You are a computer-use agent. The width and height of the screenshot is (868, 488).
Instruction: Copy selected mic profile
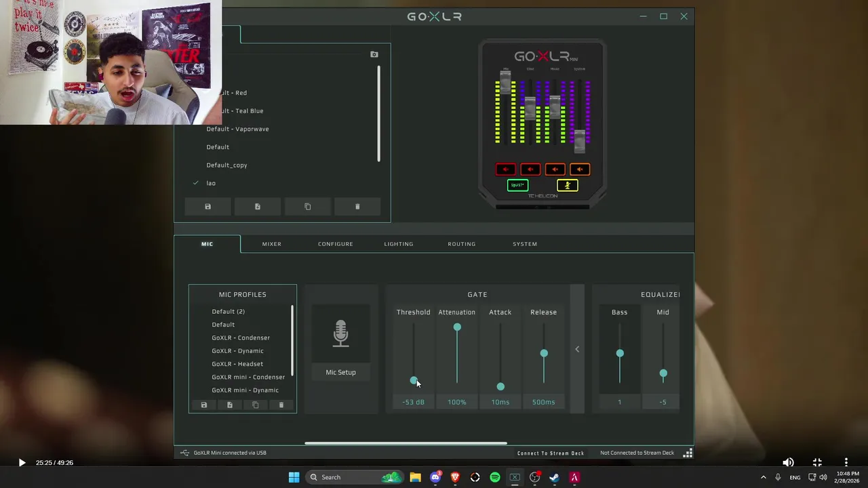tap(255, 405)
